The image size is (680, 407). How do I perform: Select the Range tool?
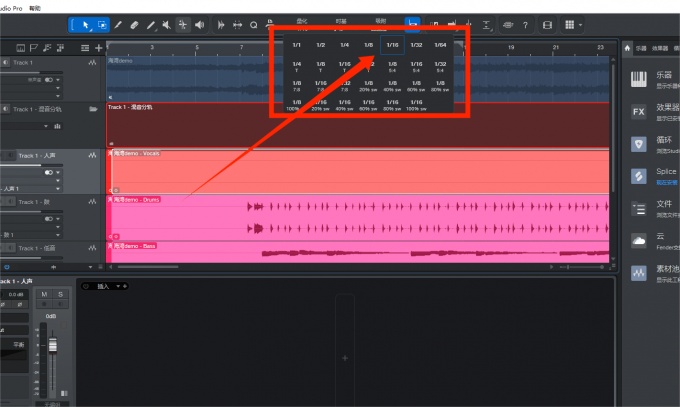102,25
